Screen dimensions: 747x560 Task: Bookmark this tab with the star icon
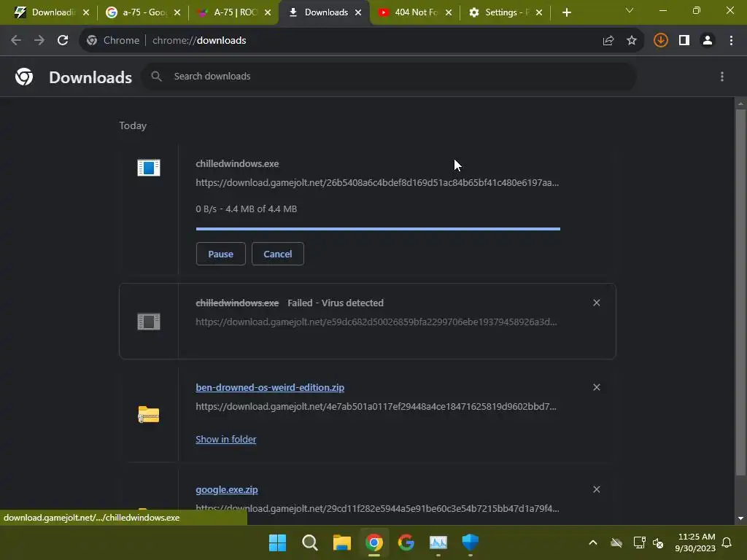[x=632, y=41]
